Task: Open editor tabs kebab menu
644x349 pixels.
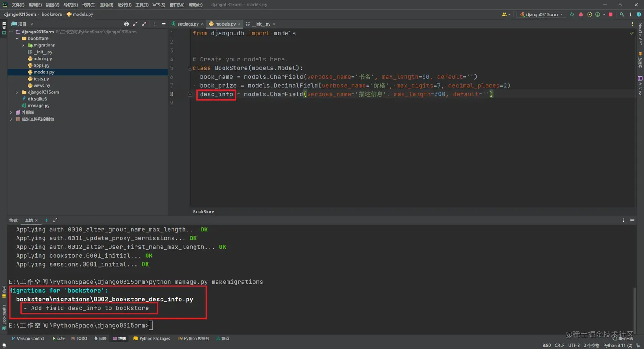Action: tap(632, 24)
